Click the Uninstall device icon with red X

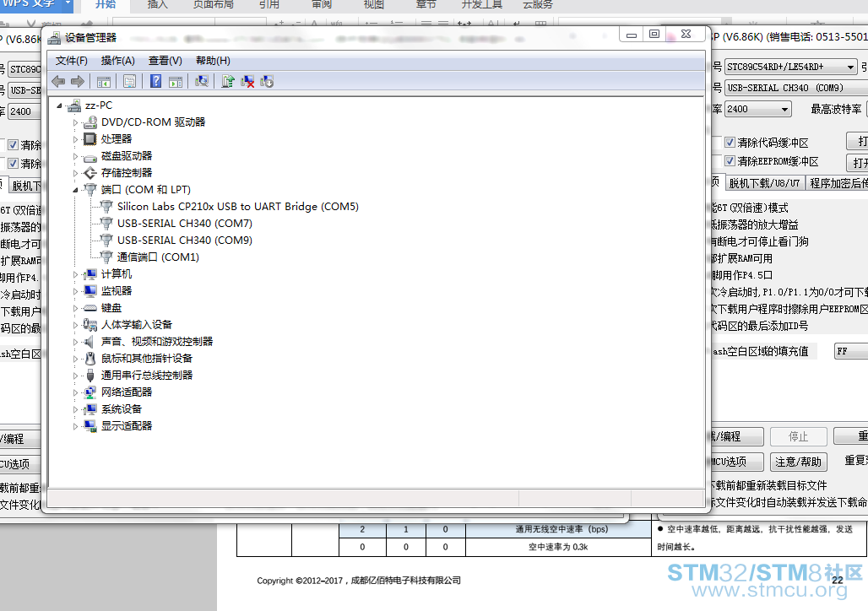click(247, 81)
